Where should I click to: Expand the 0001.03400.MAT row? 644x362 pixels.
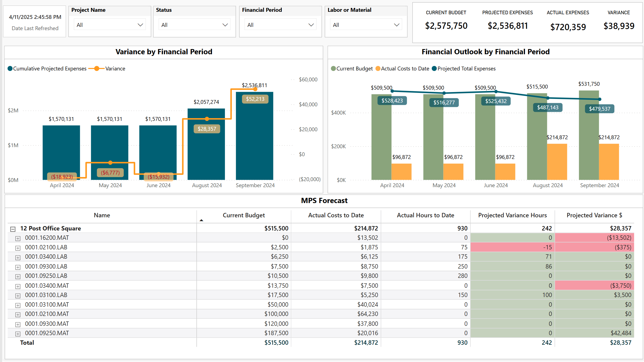(18, 286)
